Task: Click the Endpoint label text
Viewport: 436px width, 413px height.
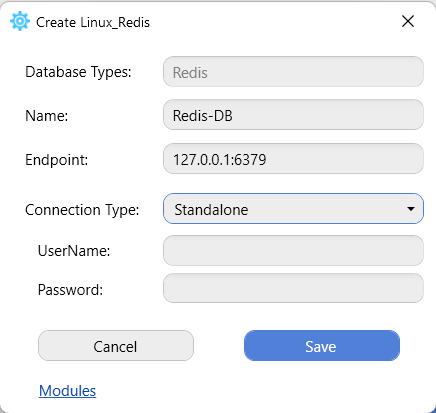Action: pos(57,160)
